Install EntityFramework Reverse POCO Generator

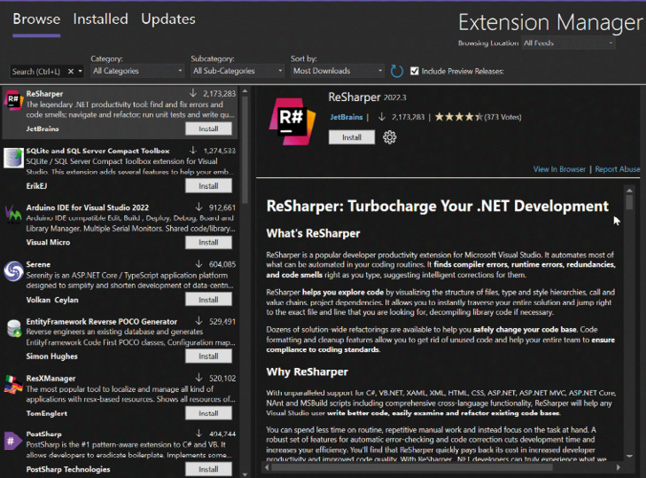click(208, 356)
